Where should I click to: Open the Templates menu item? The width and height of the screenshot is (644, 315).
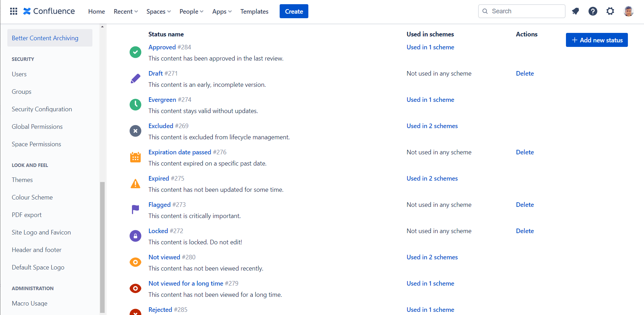[254, 11]
